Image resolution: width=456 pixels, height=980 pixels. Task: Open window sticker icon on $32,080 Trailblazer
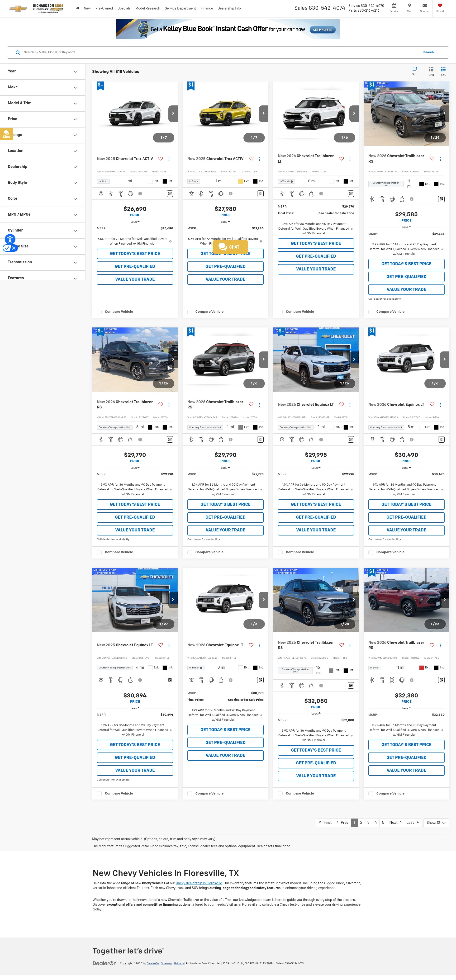coord(351,685)
